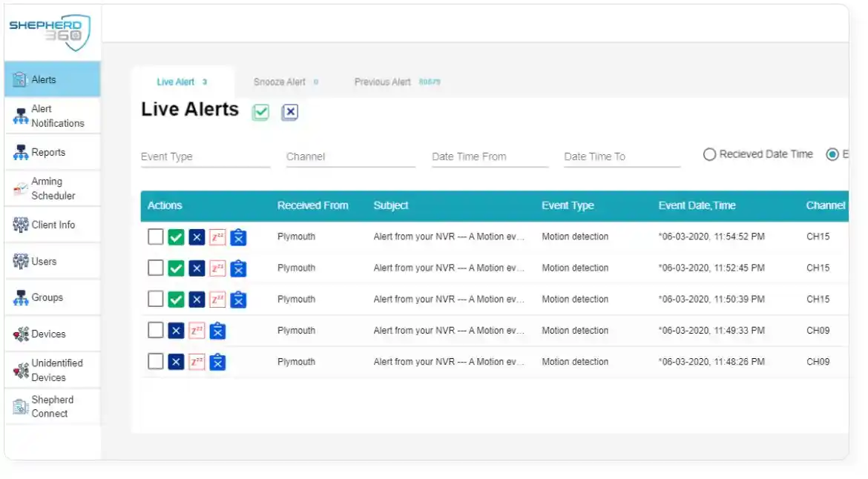Tick the checkbox for the 11:49:33 PM alert
The image size is (868, 479).
pyautogui.click(x=156, y=331)
